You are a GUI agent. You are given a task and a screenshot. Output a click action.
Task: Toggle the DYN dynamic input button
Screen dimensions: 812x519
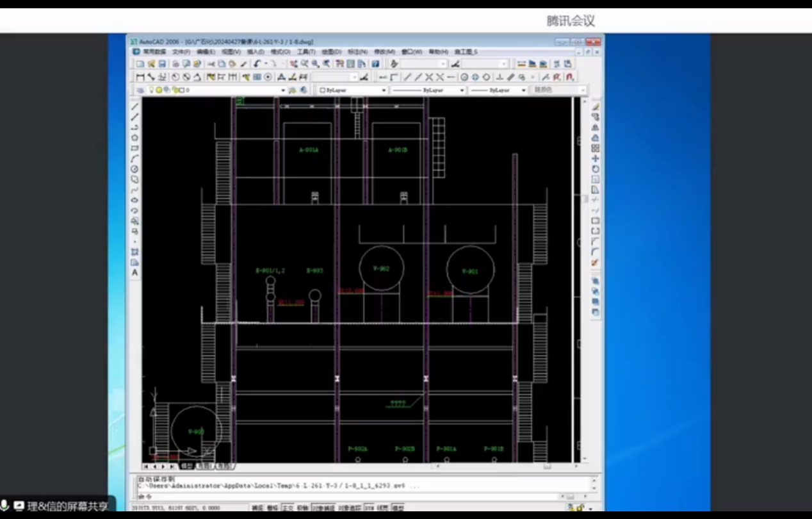tap(369, 508)
